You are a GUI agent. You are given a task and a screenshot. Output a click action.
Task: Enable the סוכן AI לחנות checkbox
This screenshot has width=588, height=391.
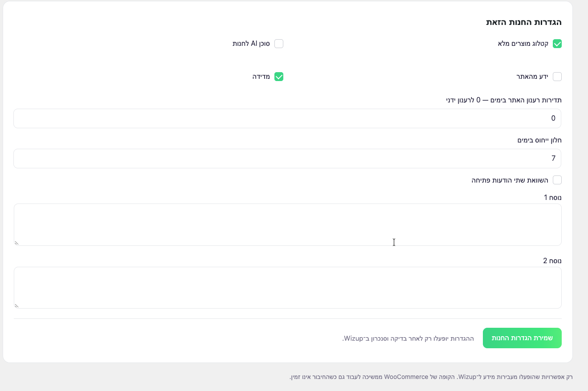(279, 44)
